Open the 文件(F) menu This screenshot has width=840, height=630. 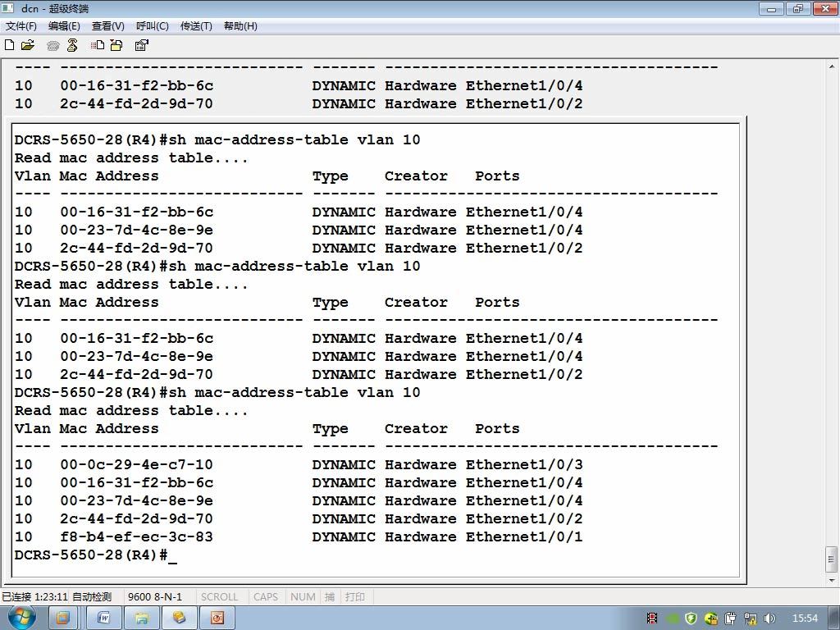tap(21, 25)
